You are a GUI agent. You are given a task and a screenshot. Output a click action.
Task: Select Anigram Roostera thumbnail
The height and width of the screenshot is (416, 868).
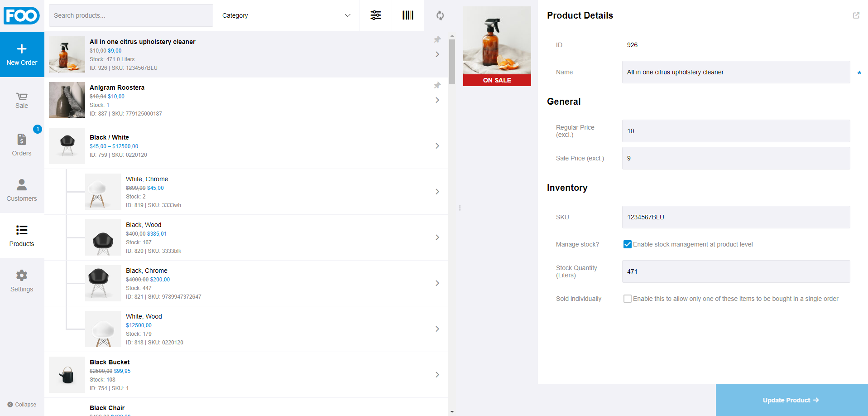(67, 100)
